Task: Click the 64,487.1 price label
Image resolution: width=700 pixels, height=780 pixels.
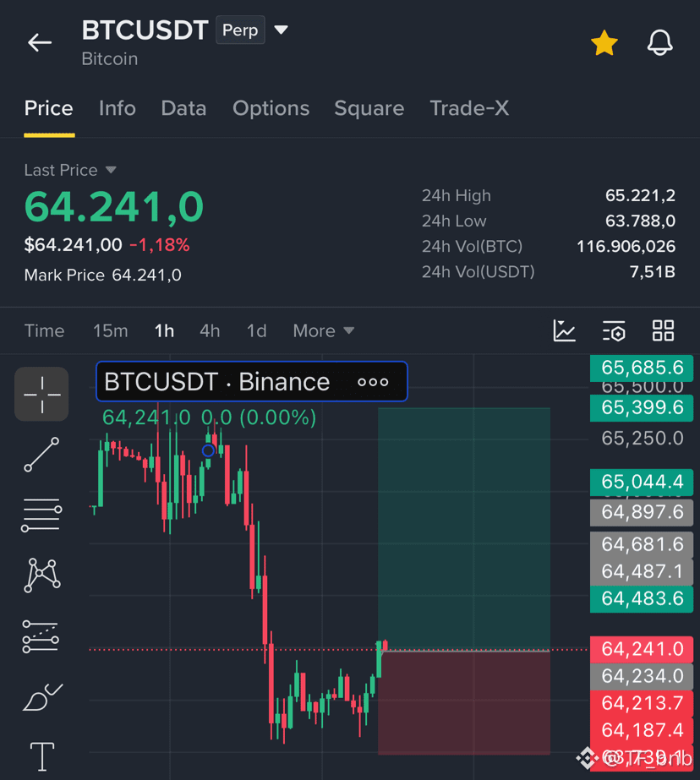Action: click(642, 571)
